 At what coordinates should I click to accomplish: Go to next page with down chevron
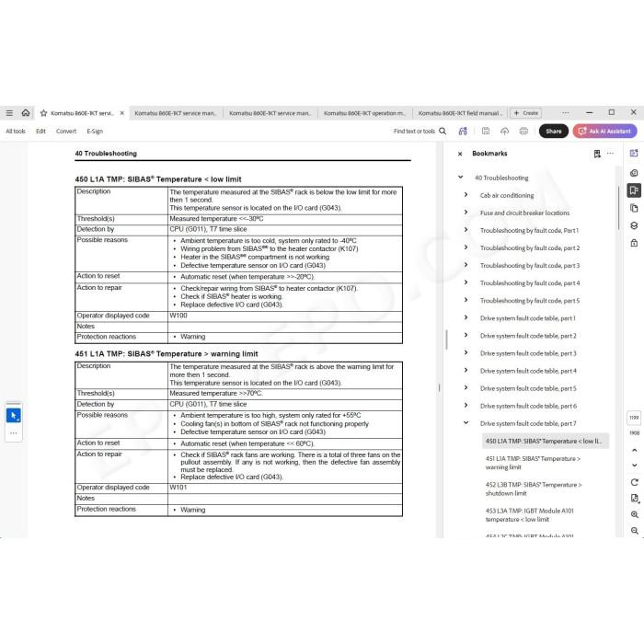[x=634, y=466]
